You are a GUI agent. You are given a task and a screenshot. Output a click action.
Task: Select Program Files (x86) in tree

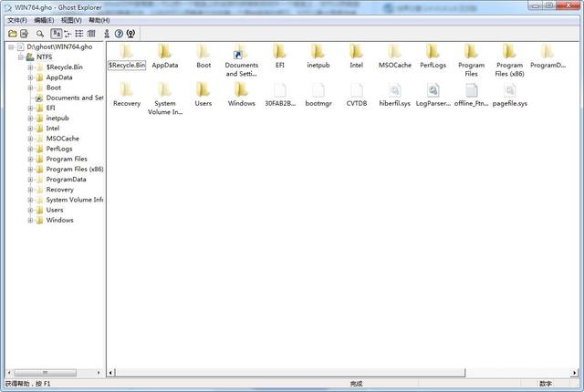[x=75, y=170]
